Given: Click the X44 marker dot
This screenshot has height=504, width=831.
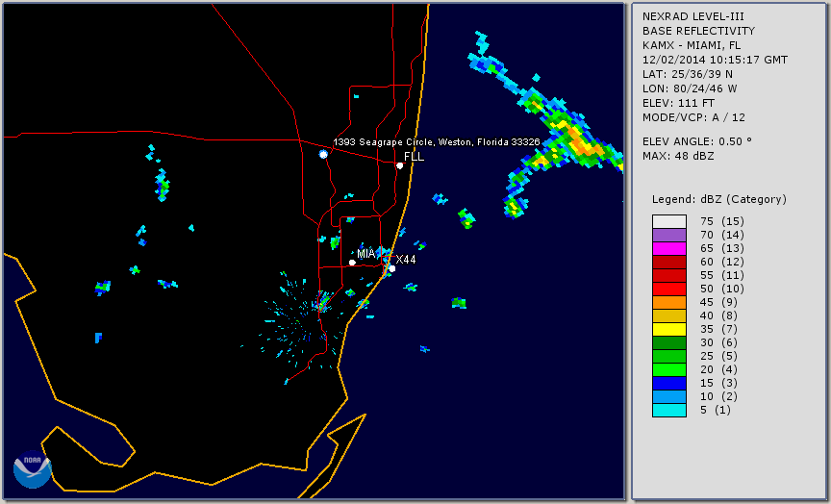Looking at the screenshot, I should (391, 268).
